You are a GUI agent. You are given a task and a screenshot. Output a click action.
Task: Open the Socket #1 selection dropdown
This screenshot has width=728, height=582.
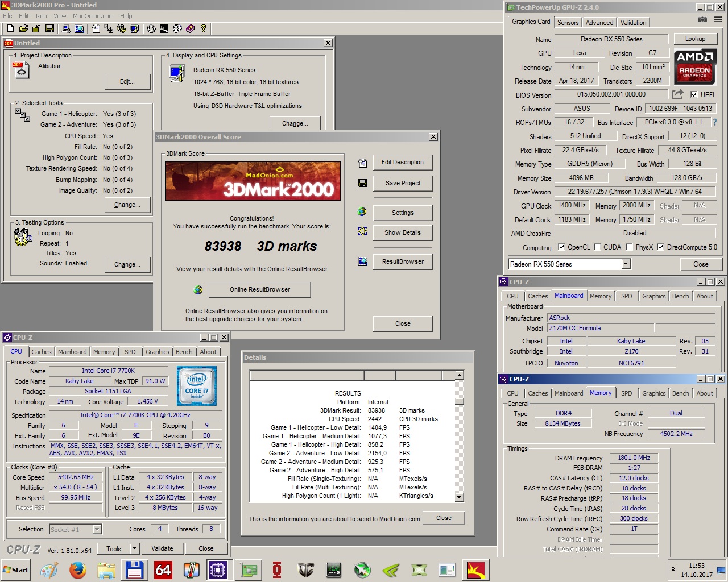[x=97, y=529]
